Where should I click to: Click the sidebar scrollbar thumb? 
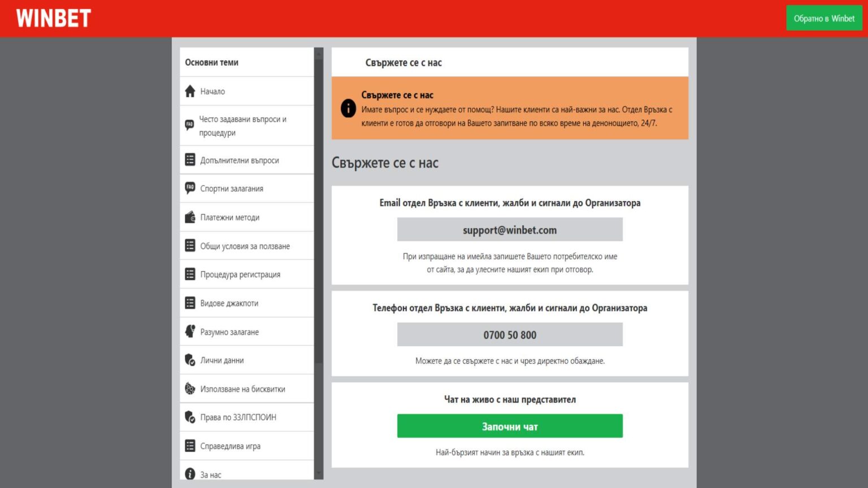319,211
